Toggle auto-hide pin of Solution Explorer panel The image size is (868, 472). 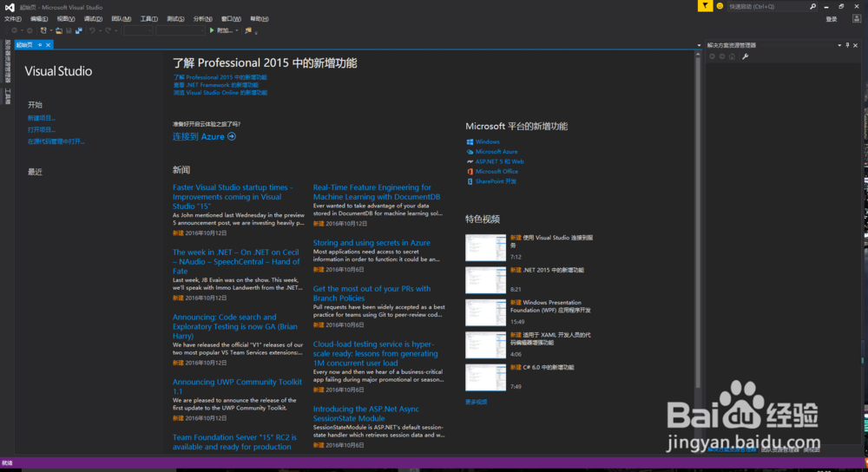(x=847, y=45)
